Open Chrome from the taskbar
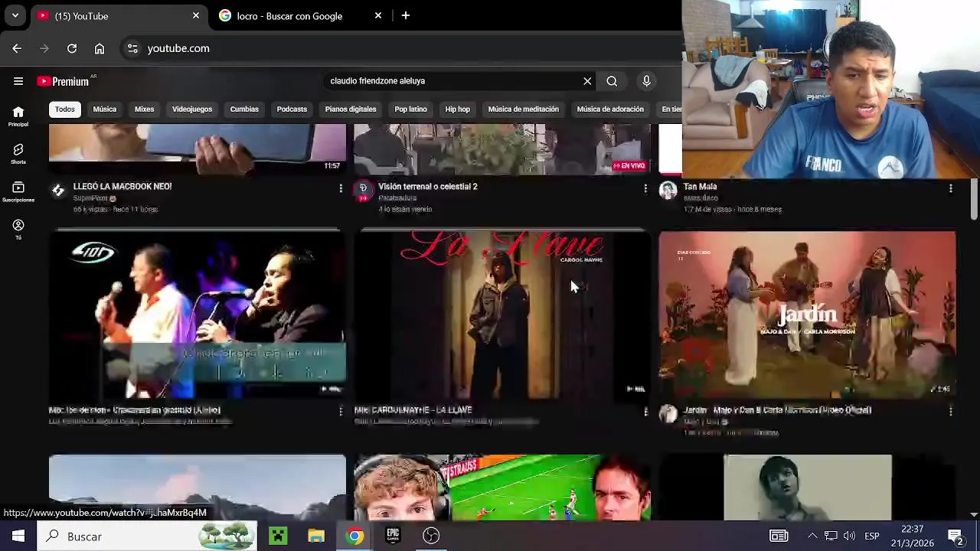Screen dimensions: 980x551 (354, 536)
